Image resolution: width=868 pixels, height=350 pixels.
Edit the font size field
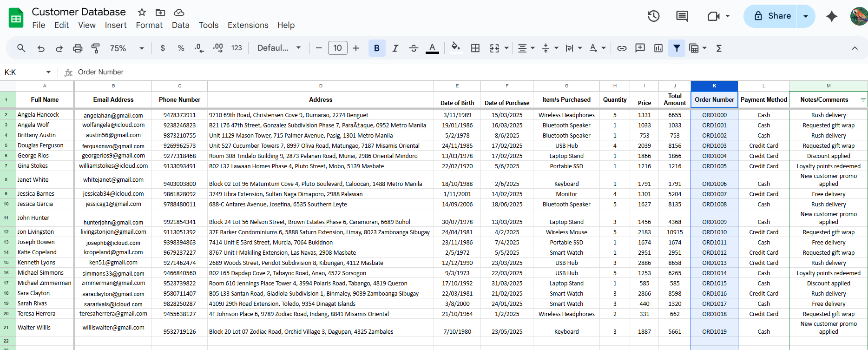338,48
